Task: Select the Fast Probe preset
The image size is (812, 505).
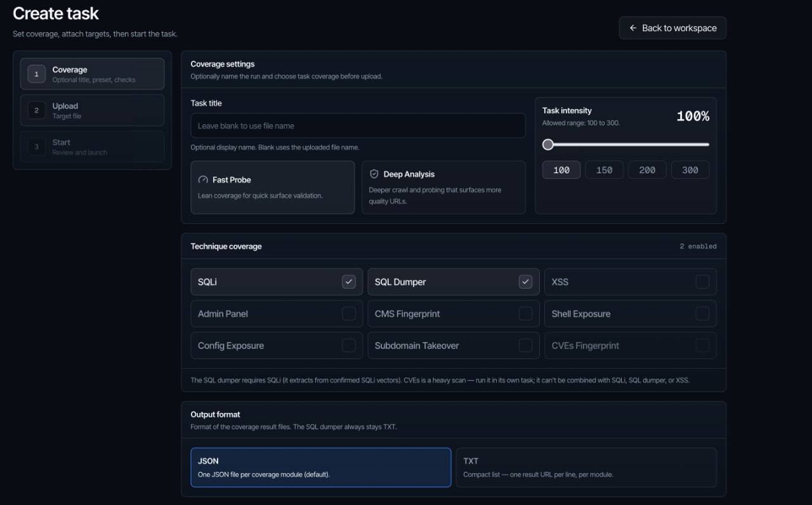Action: pos(272,187)
